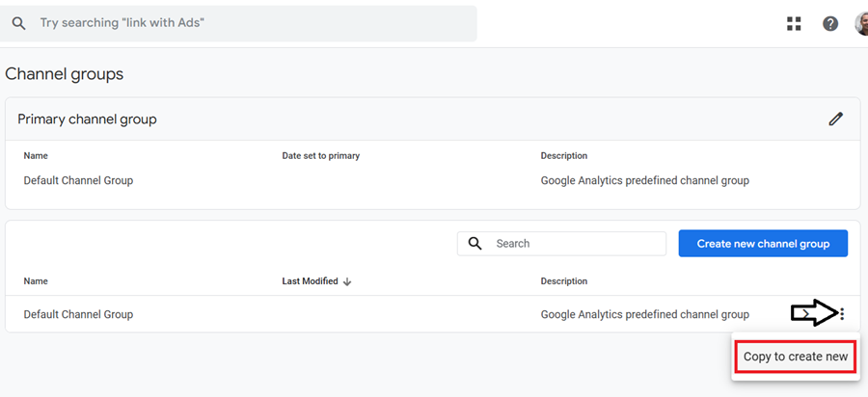This screenshot has width=868, height=397.
Task: Sort by Last Modified arrow
Action: 347,281
